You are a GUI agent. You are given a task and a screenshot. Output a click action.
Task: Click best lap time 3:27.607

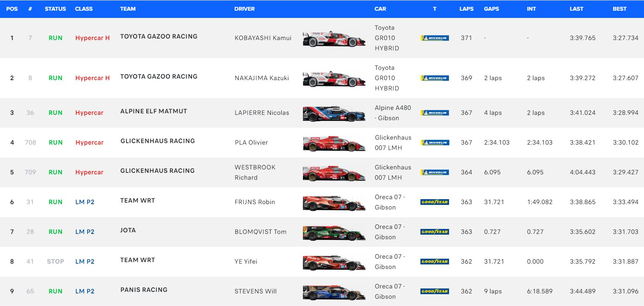[625, 78]
